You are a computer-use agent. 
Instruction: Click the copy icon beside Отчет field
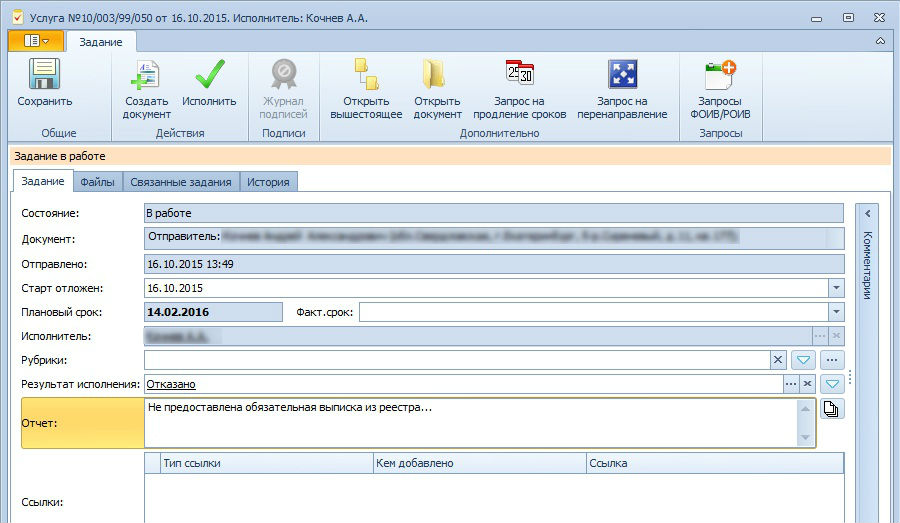point(832,409)
